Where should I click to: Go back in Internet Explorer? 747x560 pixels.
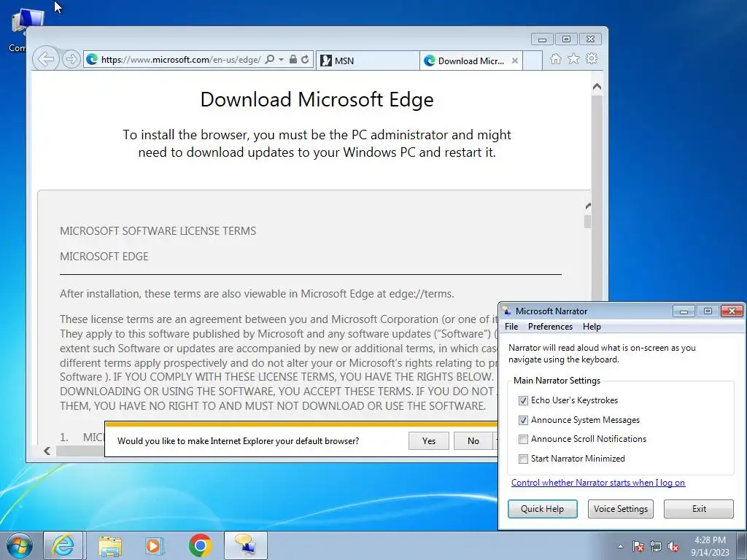tap(46, 59)
